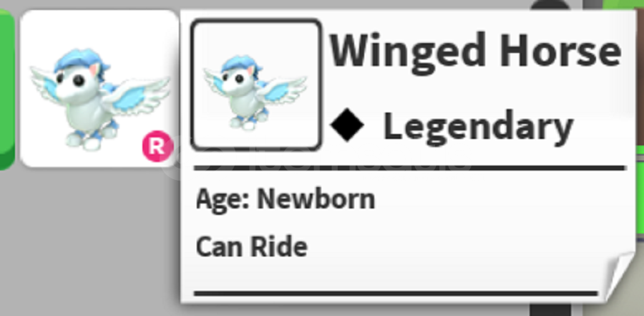This screenshot has height=316, width=644.
Task: Click the bottom divider line of tooltip
Action: click(x=396, y=293)
